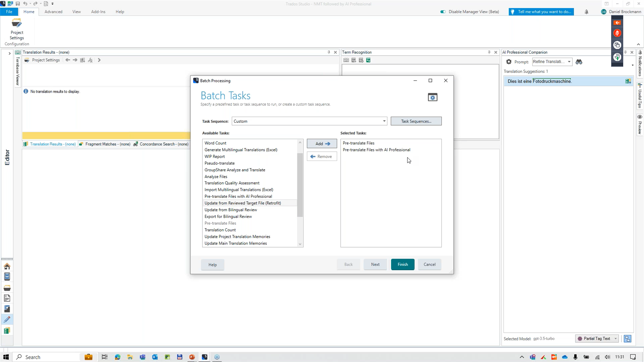Click the view term details icon in Term Recognition

pos(346,60)
